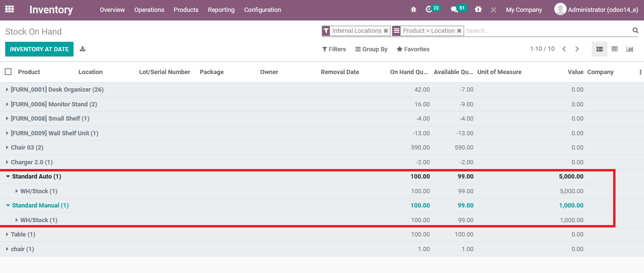Image resolution: width=644 pixels, height=273 pixels.
Task: Sort by Removal Date column header
Action: [340, 72]
